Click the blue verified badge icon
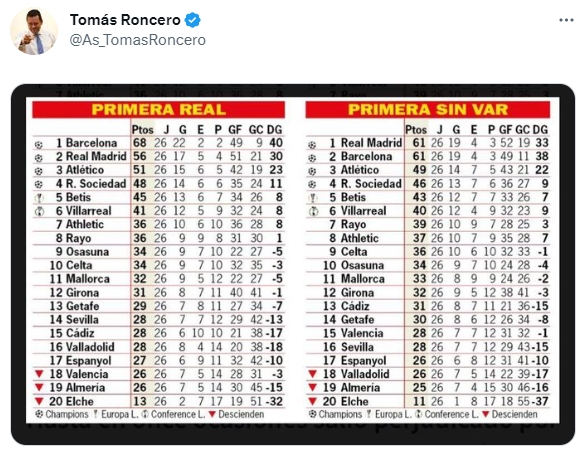This screenshot has width=583, height=451. [193, 20]
